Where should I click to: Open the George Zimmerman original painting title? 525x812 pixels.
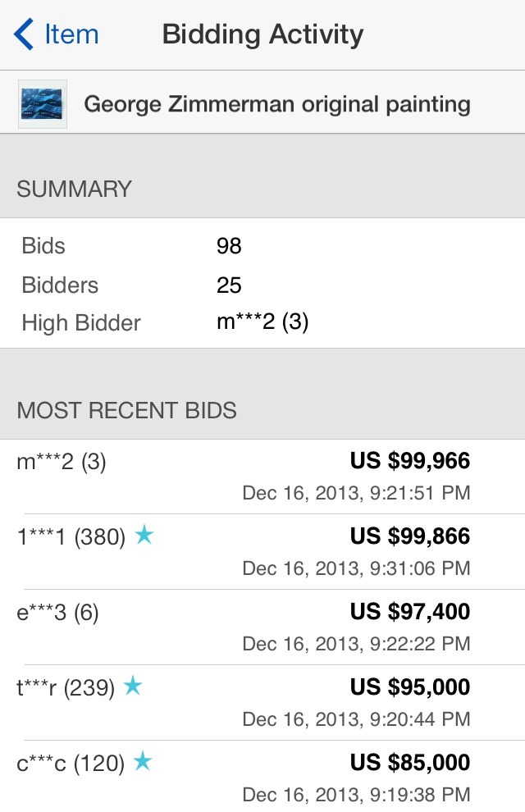click(277, 104)
